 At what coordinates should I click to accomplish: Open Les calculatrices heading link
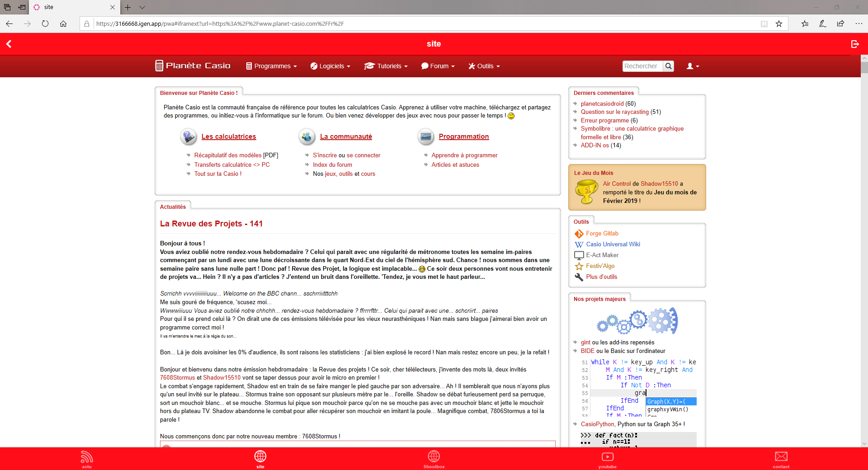tap(229, 136)
